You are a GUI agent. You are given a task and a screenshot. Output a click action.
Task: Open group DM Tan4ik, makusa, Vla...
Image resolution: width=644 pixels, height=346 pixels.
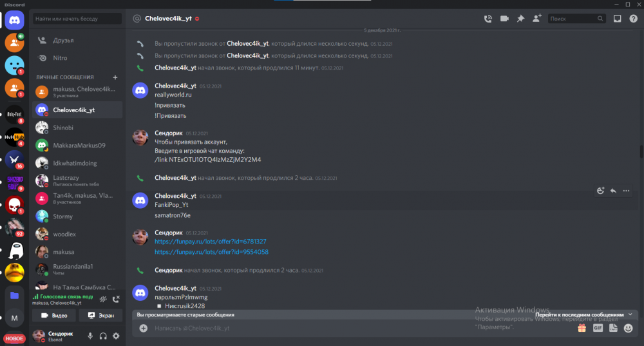pyautogui.click(x=77, y=198)
